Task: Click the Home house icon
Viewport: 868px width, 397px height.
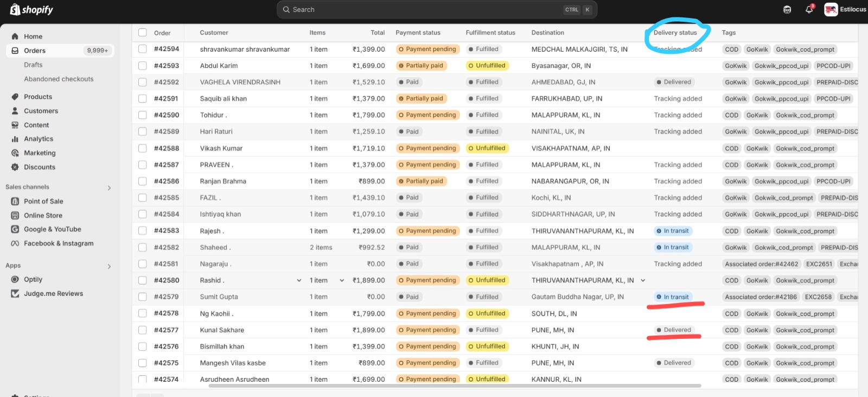Action: 15,36
